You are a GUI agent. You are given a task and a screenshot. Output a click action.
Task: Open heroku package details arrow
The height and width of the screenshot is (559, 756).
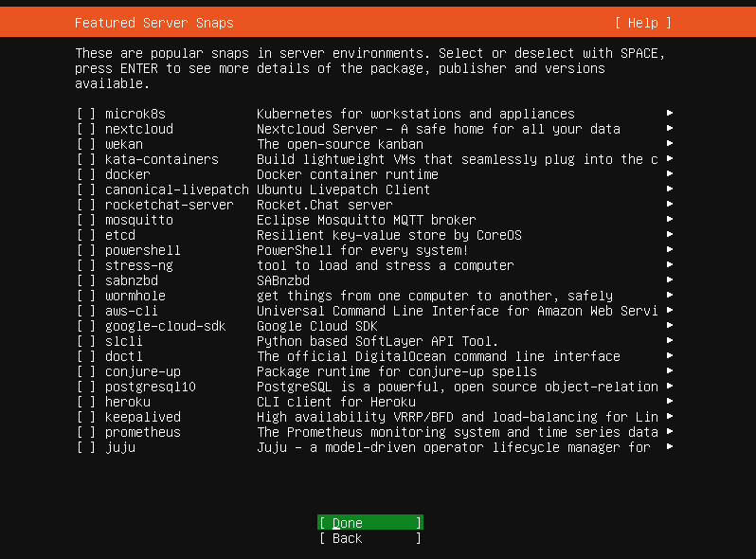pos(670,402)
